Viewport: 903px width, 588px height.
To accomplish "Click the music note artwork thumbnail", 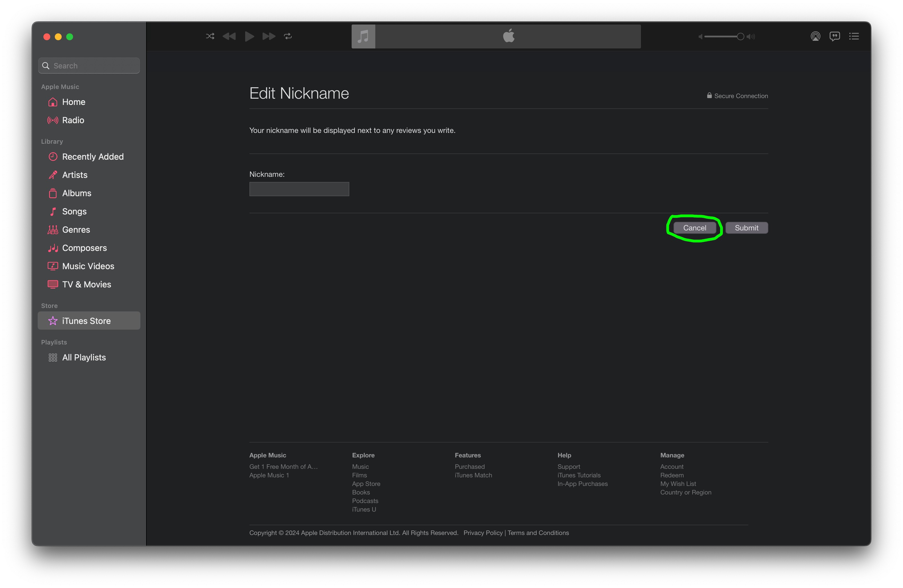I will pos(363,37).
